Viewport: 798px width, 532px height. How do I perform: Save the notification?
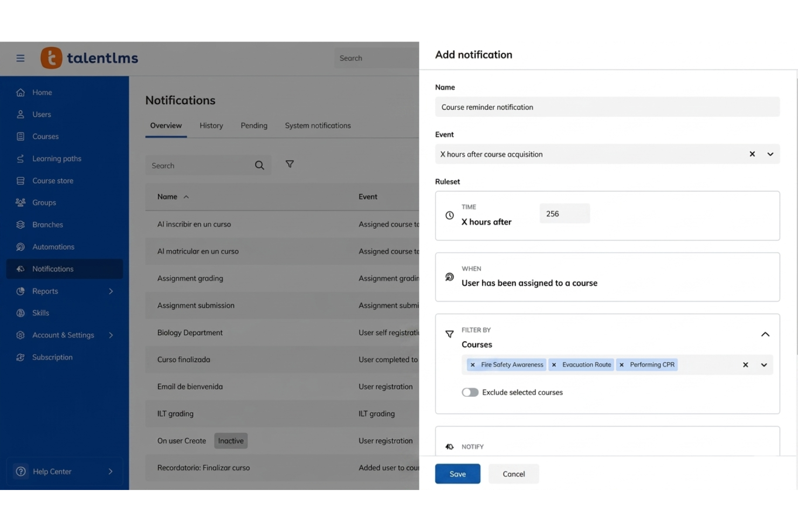pyautogui.click(x=458, y=474)
